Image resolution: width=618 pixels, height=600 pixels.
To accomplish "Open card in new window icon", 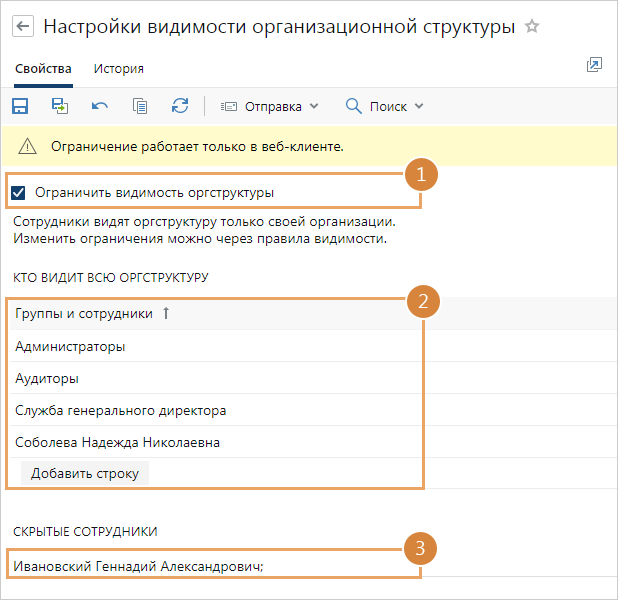I will (x=594, y=66).
